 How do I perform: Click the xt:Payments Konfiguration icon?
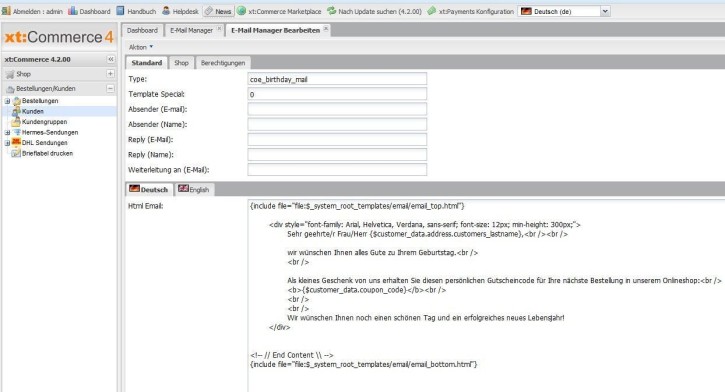coord(431,11)
